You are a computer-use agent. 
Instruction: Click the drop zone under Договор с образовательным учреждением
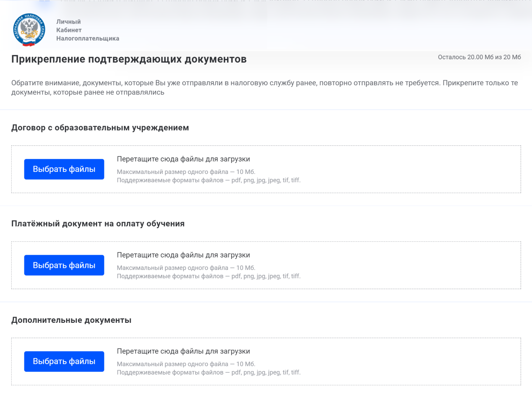266,169
